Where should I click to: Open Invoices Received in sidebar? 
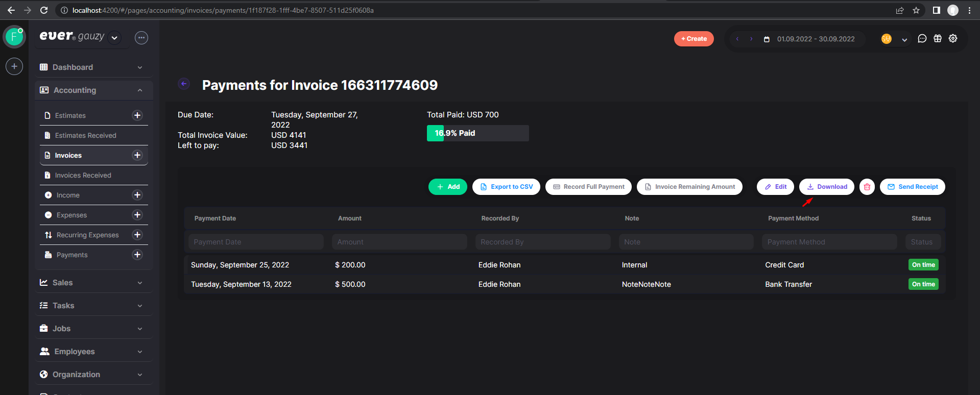[x=83, y=175]
